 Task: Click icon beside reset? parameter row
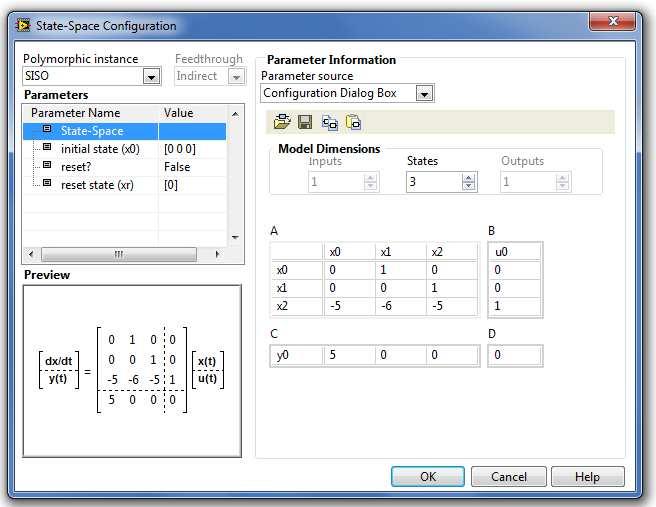[47, 165]
